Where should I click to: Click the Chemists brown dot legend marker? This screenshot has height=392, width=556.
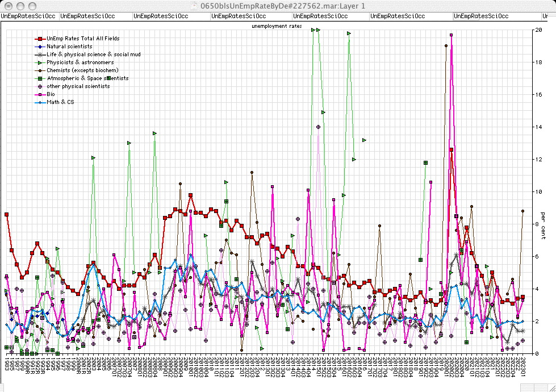point(40,70)
